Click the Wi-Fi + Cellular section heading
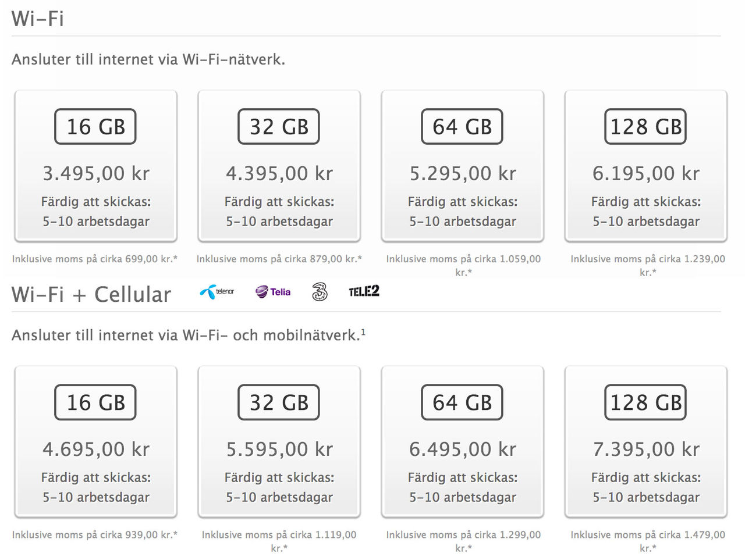Image resolution: width=745 pixels, height=560 pixels. 91,294
